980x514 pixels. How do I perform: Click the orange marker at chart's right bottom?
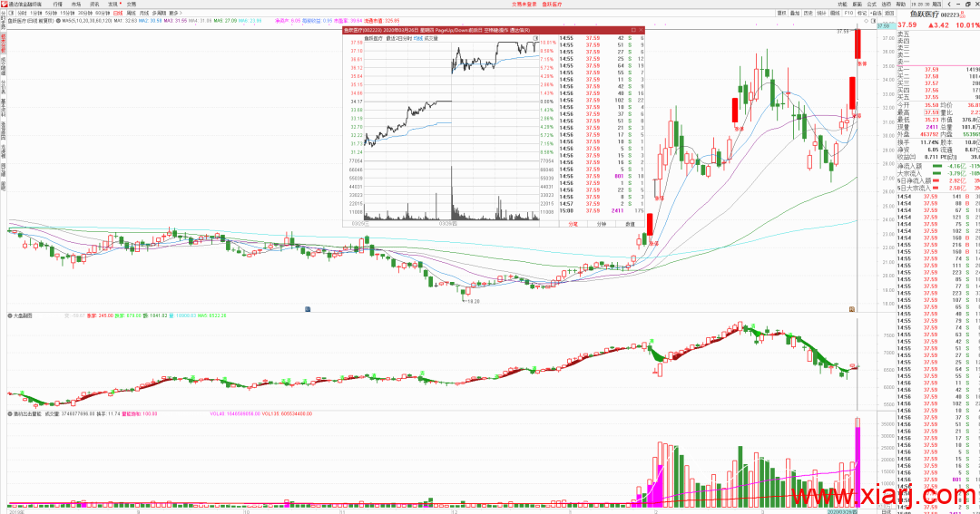point(851,308)
